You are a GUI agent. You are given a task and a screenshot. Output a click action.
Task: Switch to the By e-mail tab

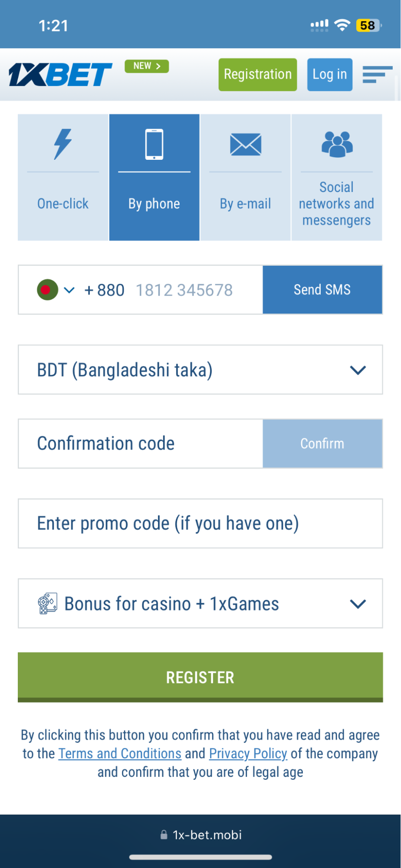pos(245,204)
